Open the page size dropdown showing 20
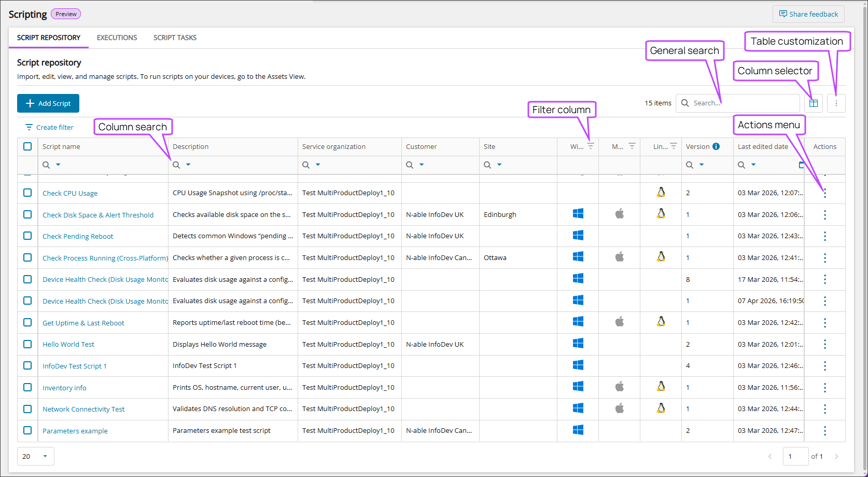 tap(36, 456)
